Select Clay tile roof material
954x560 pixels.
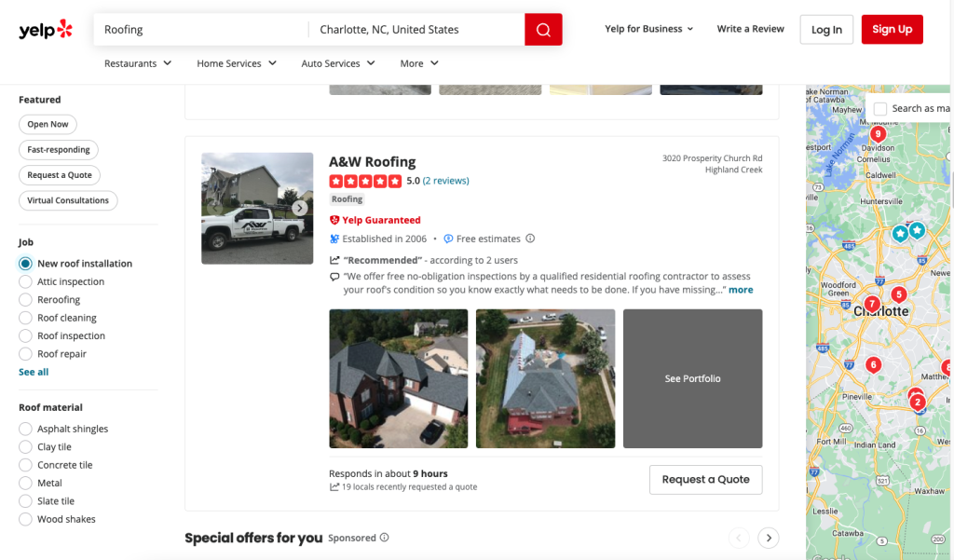[25, 446]
